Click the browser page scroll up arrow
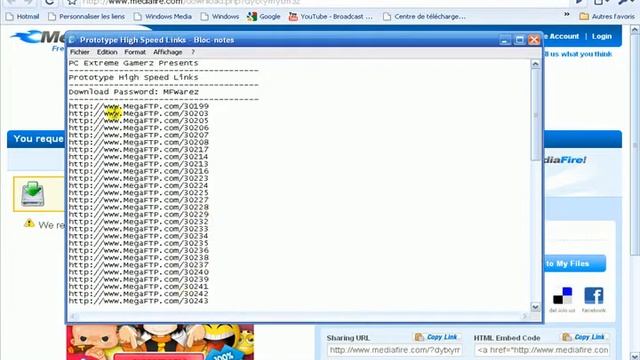The height and width of the screenshot is (360, 640). [x=635, y=30]
